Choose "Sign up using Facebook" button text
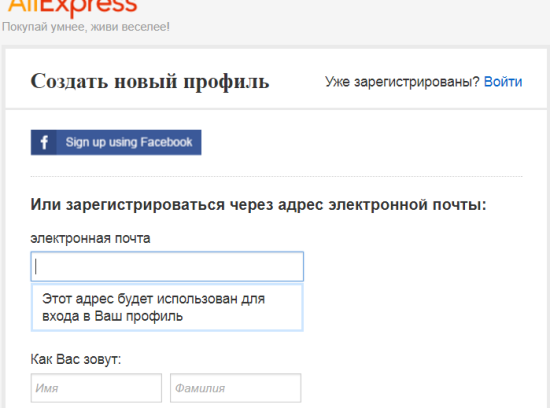550x408 pixels. [129, 142]
